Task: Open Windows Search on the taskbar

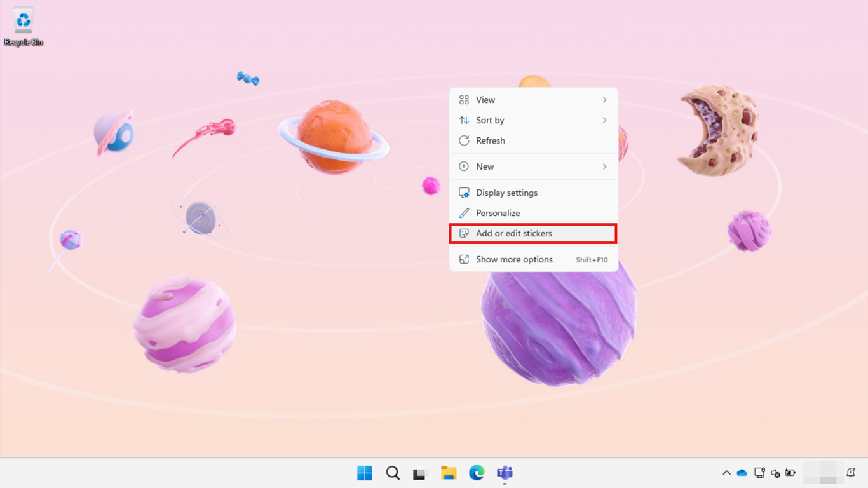Action: pos(392,473)
